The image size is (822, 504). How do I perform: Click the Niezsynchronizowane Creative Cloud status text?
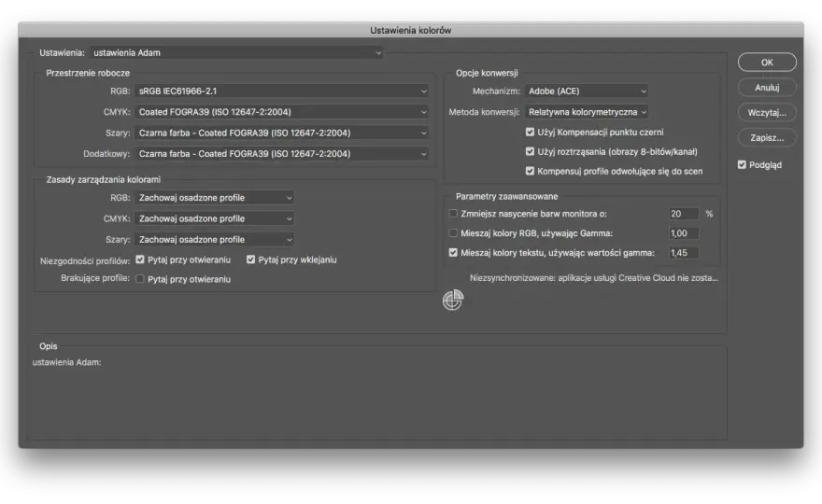click(x=593, y=278)
